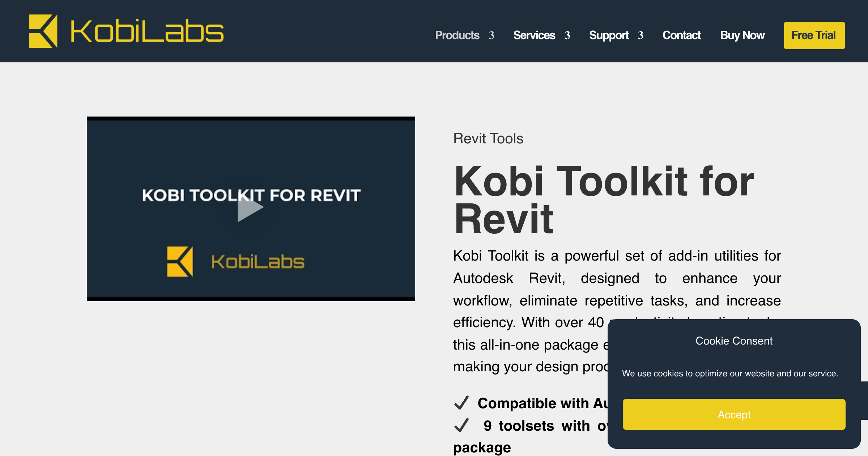Image resolution: width=868 pixels, height=456 pixels.
Task: Click the checkmark beside "Compatible with"
Action: pyautogui.click(x=461, y=403)
